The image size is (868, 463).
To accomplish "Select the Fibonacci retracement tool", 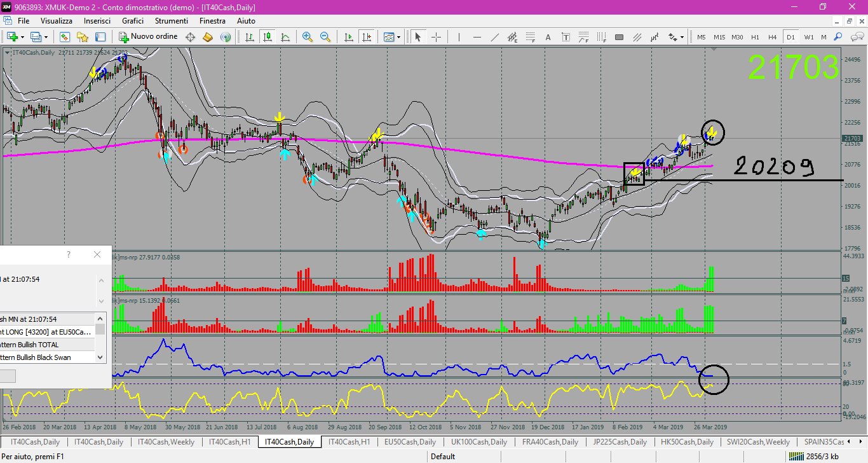I will (x=530, y=37).
